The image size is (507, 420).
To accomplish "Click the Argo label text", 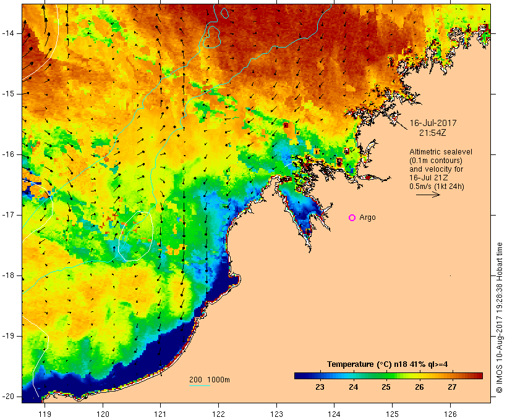I will pos(368,218).
